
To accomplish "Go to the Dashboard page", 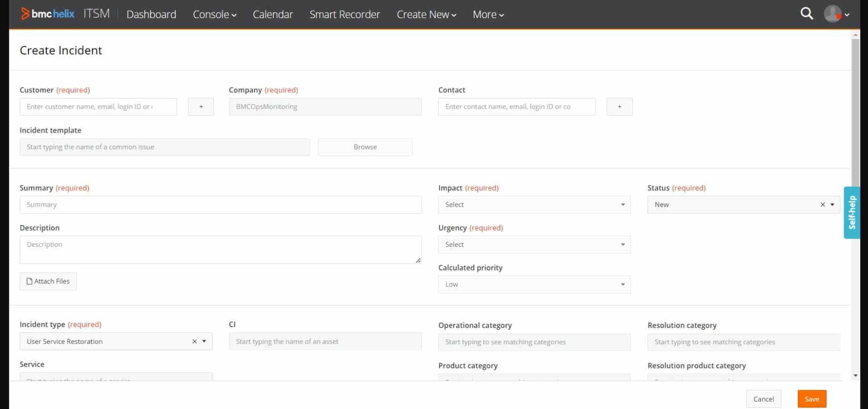I will (x=151, y=14).
